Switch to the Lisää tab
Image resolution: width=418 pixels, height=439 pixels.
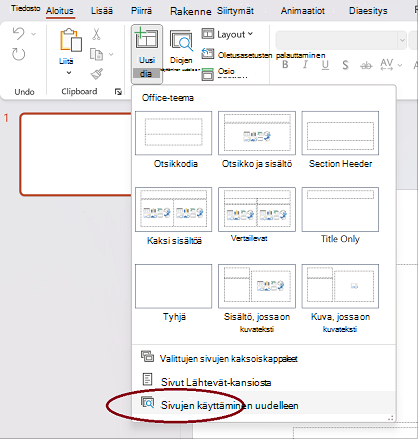pyautogui.click(x=102, y=11)
